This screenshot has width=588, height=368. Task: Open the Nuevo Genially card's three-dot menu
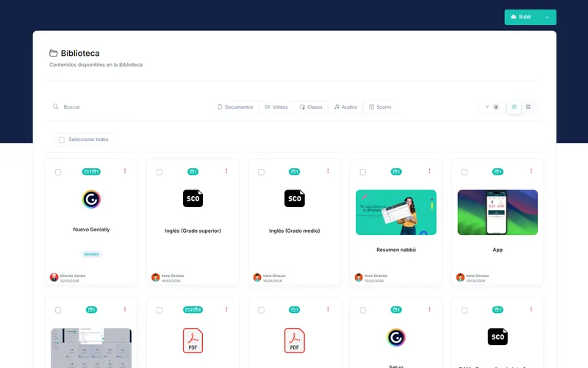tap(125, 171)
